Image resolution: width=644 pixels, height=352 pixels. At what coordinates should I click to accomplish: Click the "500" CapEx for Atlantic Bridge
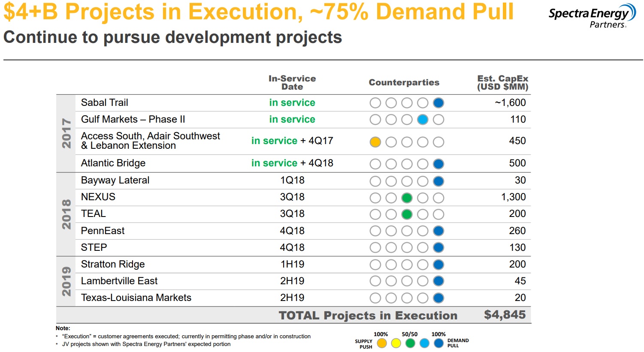(517, 163)
